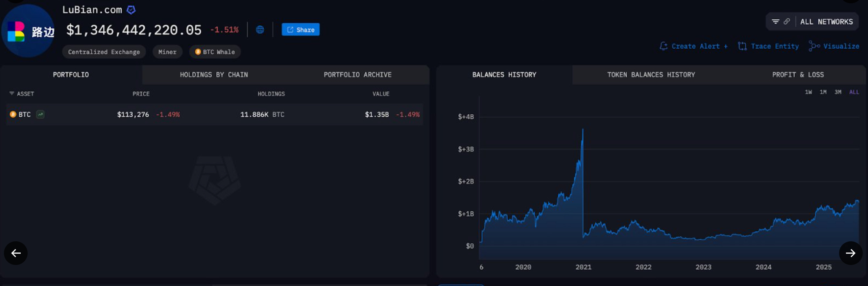Open TOKEN BALANCES HISTORY tab
Screen dimensions: 868x286
coord(651,75)
